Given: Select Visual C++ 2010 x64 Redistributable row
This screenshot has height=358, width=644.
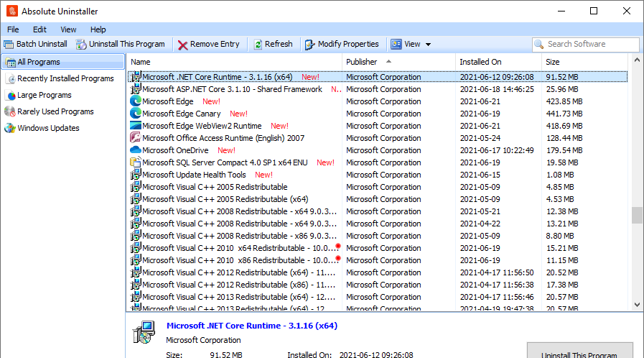Looking at the screenshot, I should pos(378,248).
